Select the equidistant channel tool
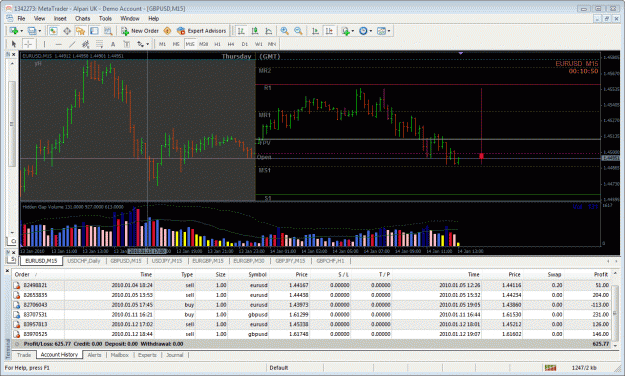This screenshot has width=625, height=376. [x=85, y=44]
